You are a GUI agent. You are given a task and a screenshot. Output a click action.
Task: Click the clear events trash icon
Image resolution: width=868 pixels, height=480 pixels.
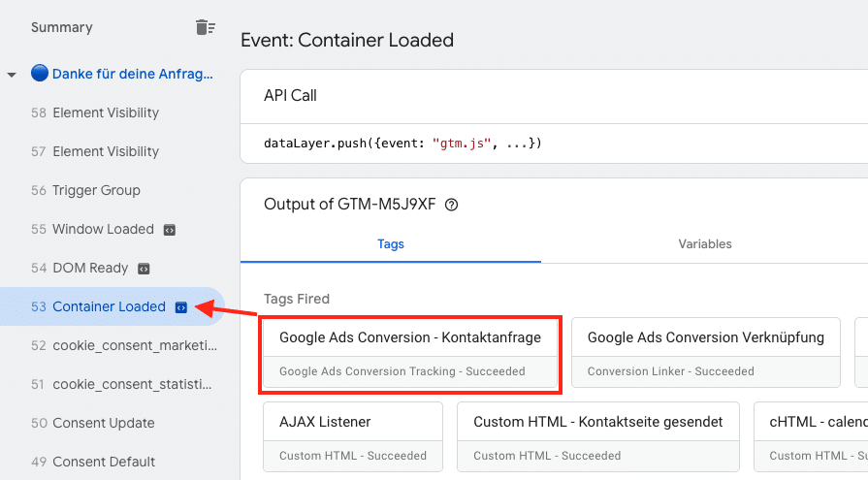point(204,27)
